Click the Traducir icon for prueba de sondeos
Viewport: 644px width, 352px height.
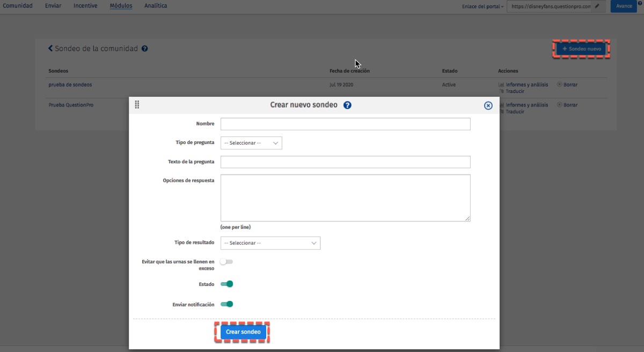point(502,91)
